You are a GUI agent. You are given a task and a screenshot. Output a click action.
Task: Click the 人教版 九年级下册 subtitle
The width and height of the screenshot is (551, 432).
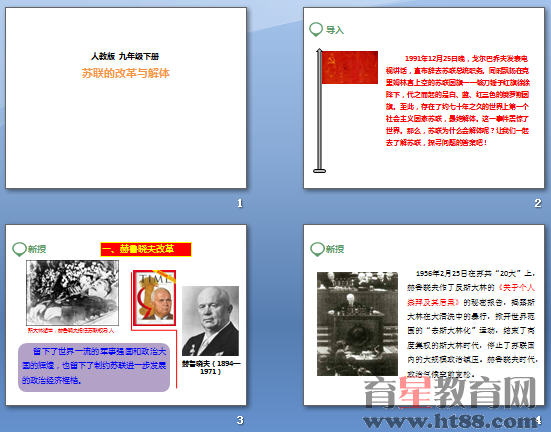(x=125, y=56)
